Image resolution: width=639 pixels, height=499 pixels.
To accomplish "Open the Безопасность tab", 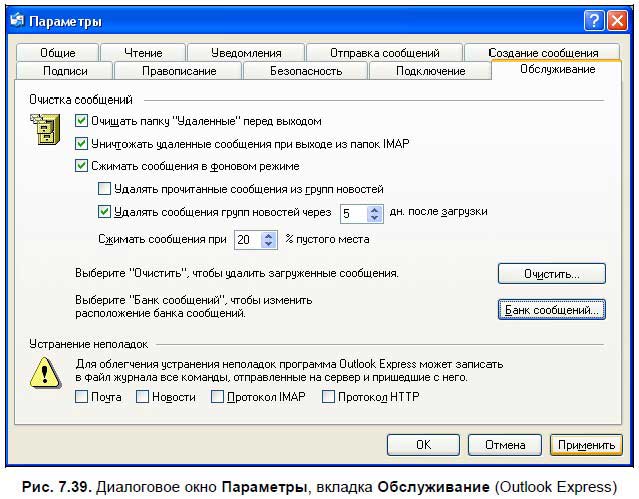I will tap(306, 71).
